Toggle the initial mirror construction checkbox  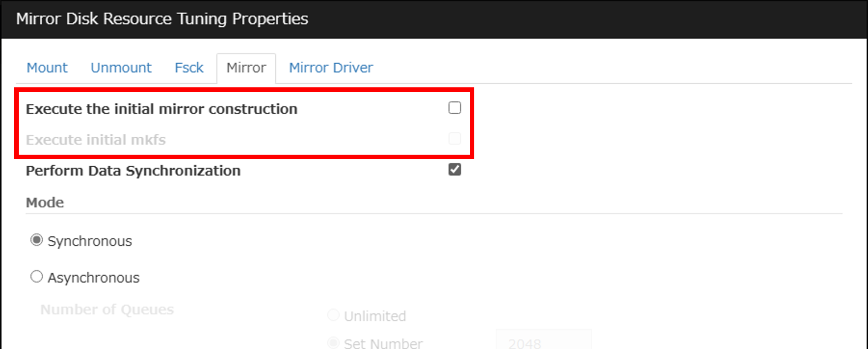(x=454, y=107)
